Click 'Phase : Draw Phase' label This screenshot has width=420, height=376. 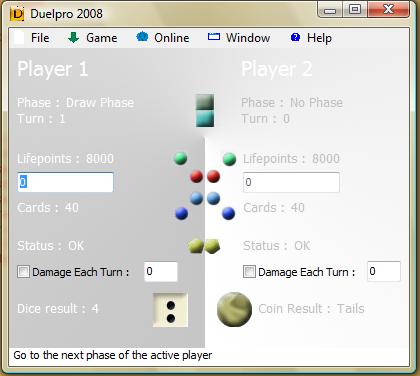click(76, 103)
